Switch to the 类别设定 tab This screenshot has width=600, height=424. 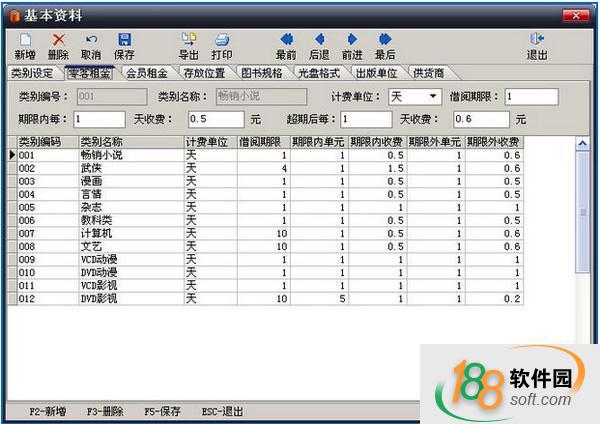point(32,73)
